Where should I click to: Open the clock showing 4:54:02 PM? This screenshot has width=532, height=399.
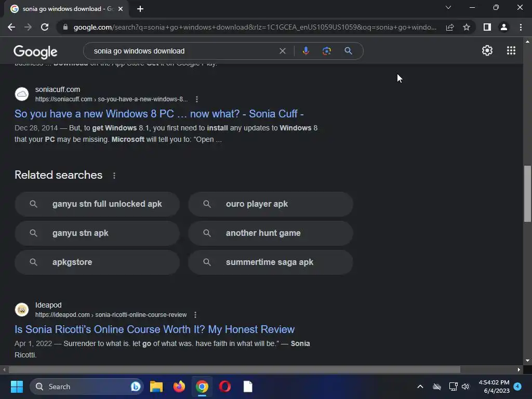[494, 387]
